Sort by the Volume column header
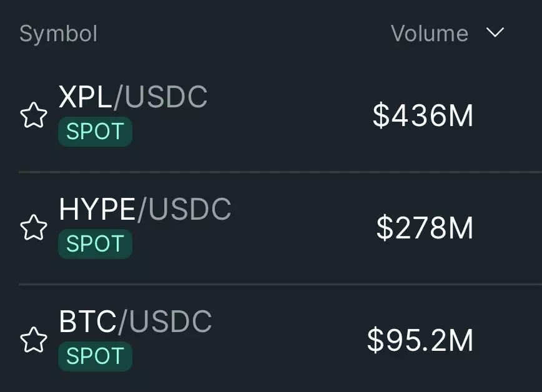 (x=430, y=34)
